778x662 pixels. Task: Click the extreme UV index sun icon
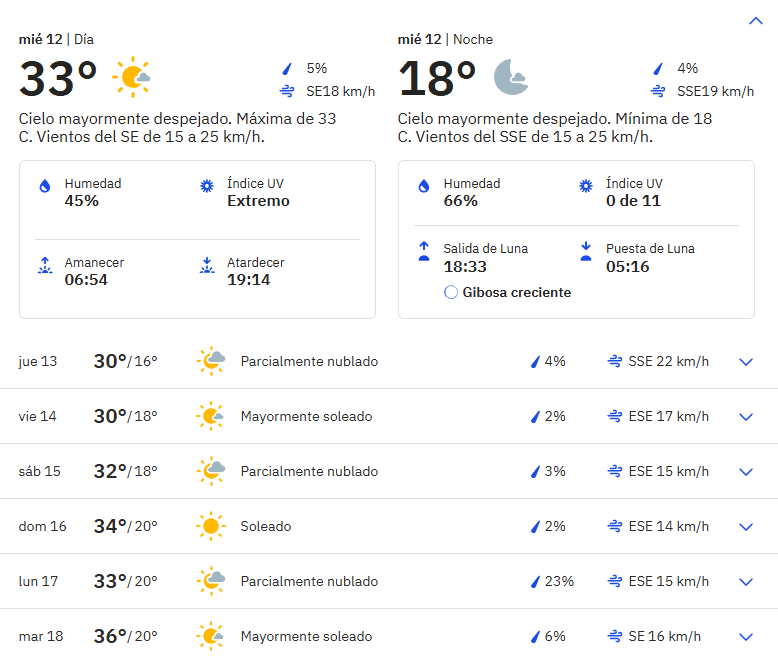207,186
